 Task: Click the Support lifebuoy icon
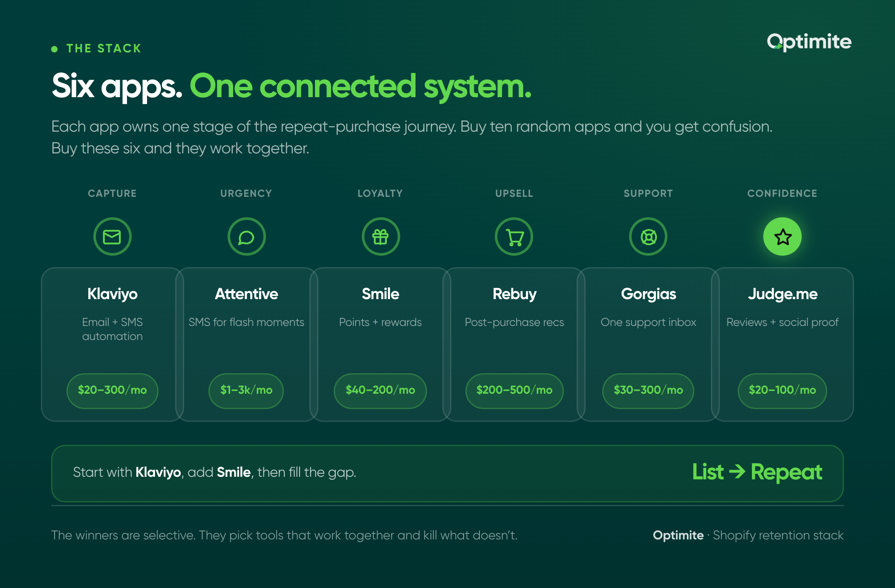[648, 236]
